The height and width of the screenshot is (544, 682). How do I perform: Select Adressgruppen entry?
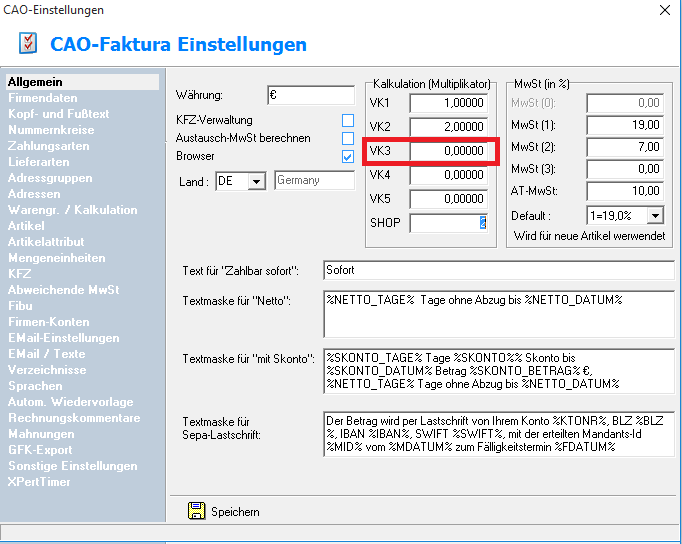click(50, 178)
